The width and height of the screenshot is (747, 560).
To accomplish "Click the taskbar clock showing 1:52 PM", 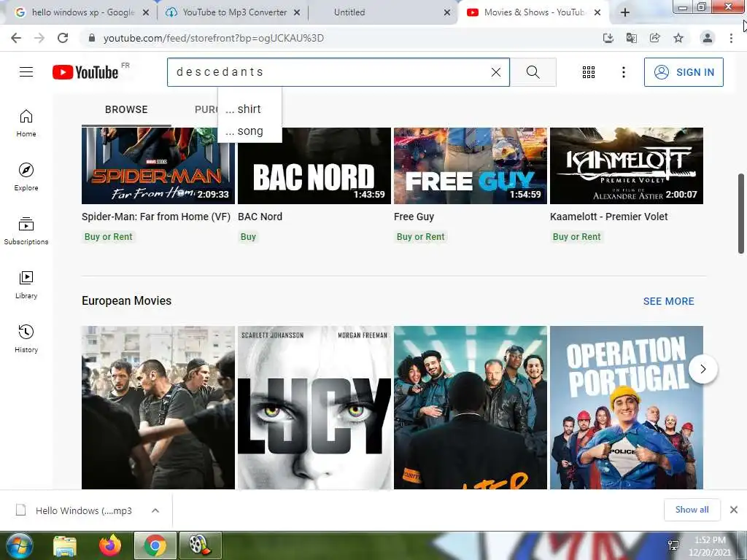I will pos(709,545).
